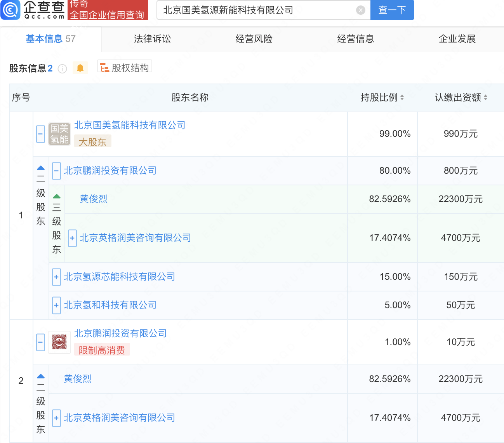Image resolution: width=504 pixels, height=443 pixels.
Task: Expand 北京氢源芯能科技有限公司 shareholders
Action: coord(56,277)
